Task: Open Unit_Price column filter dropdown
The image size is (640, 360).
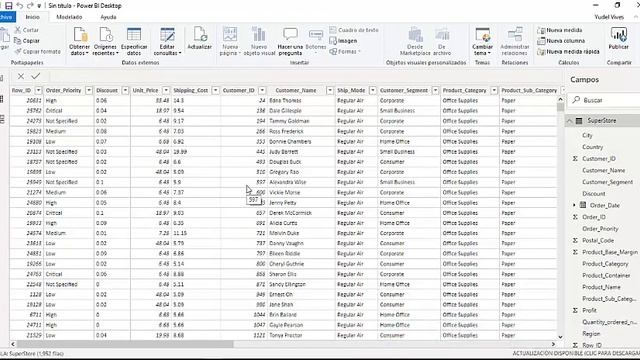Action: coord(166,90)
